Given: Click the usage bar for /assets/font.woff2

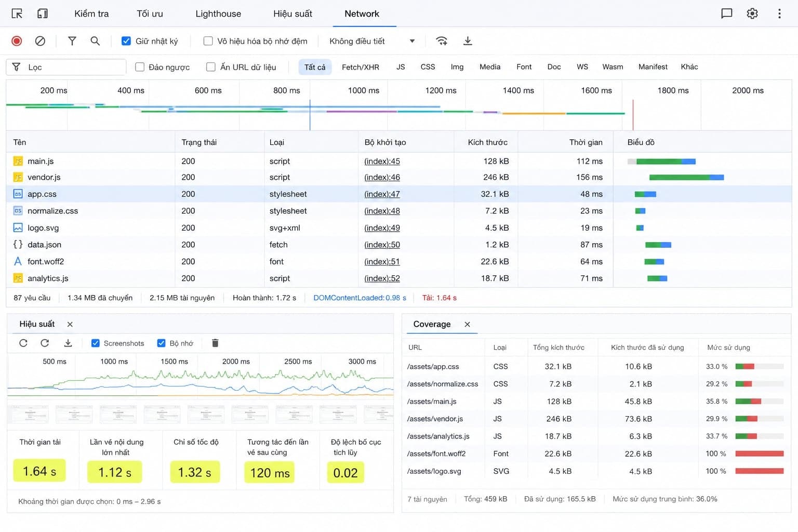Looking at the screenshot, I should (759, 454).
